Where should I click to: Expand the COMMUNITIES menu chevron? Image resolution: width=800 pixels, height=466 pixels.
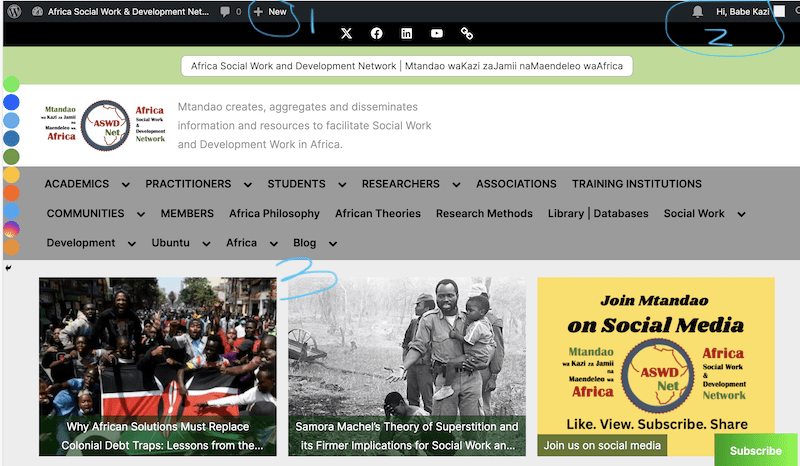[141, 214]
